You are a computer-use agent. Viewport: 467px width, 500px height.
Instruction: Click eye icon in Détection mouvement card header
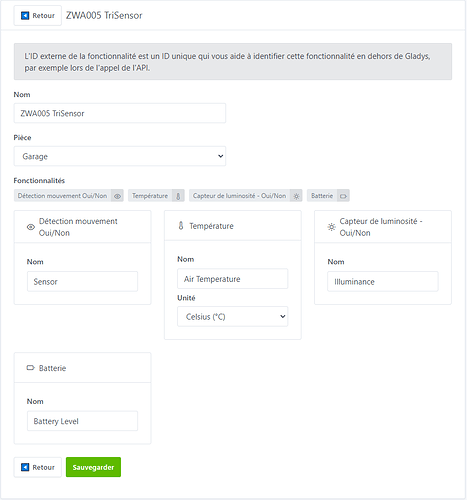pos(31,227)
